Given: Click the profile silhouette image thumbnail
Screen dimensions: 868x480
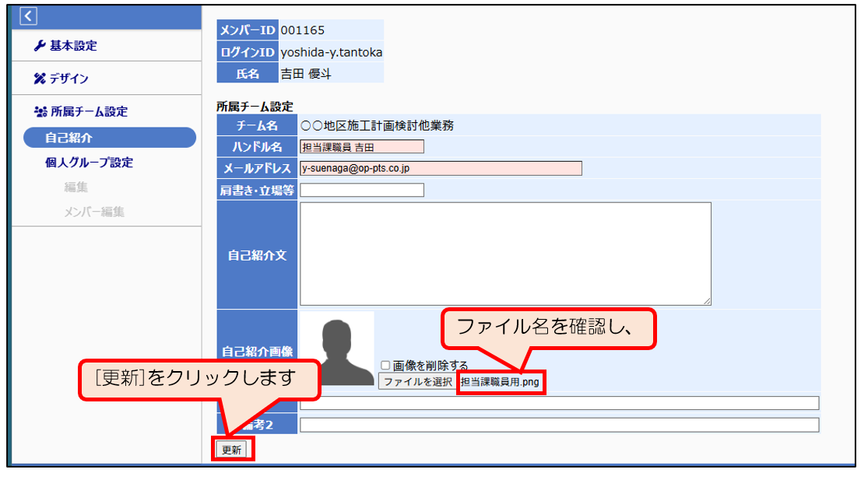Looking at the screenshot, I should 336,349.
